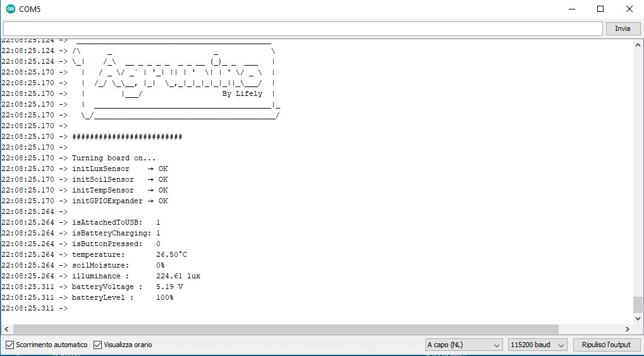Click Ripulisci l'output to clear log
Screen dimensions: 644x356
606,345
